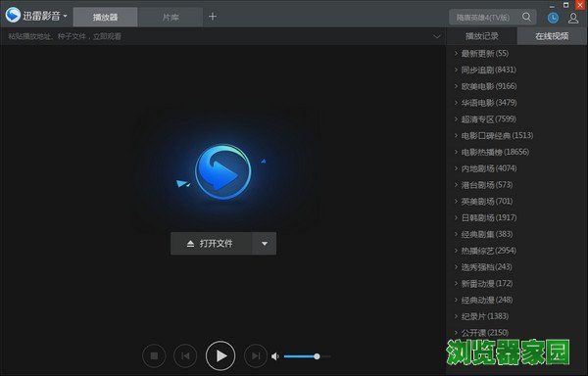
Task: Expand the address bar history chevron
Action: [x=437, y=36]
